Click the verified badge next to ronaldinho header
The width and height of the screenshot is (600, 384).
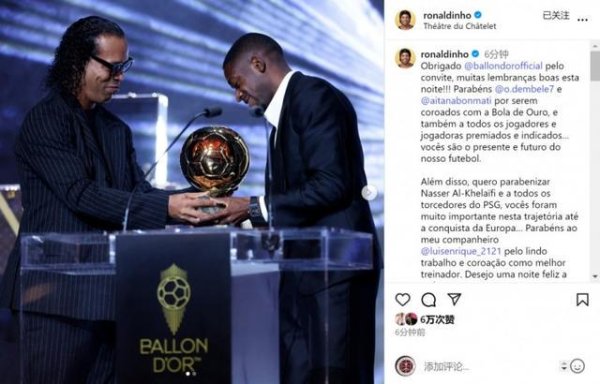(x=478, y=15)
